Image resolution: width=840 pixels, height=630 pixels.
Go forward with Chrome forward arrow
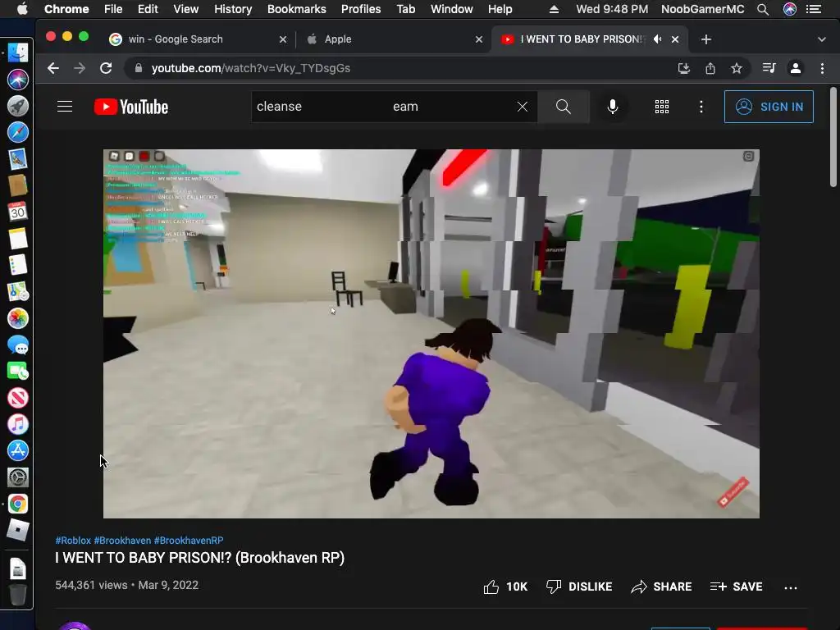80,68
